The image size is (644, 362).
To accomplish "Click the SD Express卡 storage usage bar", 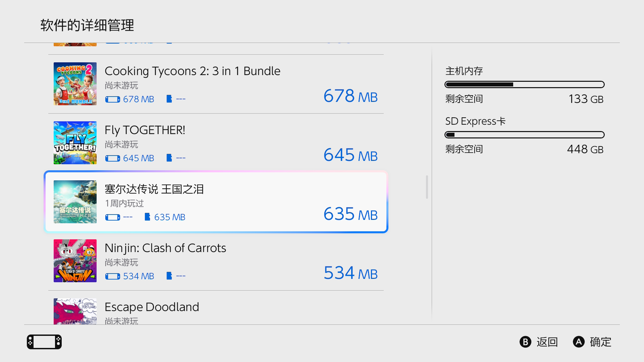I will point(524,135).
